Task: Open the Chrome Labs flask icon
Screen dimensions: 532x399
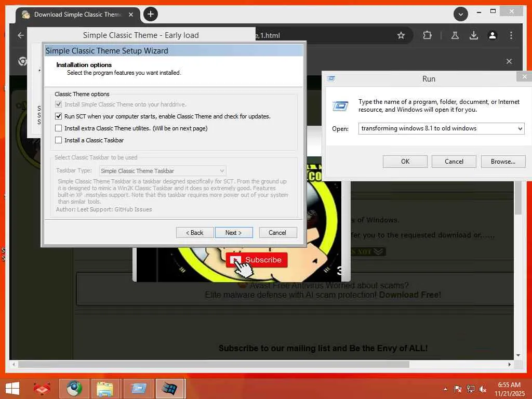Action: coord(455,35)
